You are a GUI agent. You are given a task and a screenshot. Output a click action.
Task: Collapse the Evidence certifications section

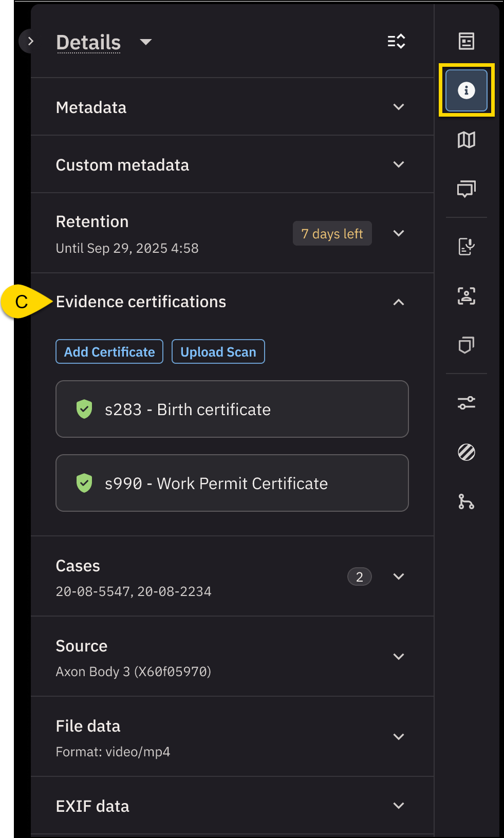398,302
